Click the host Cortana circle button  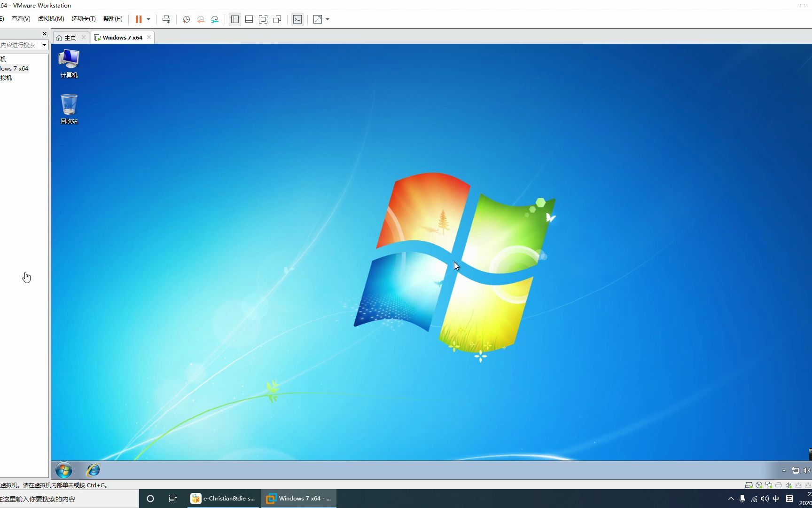(x=150, y=499)
